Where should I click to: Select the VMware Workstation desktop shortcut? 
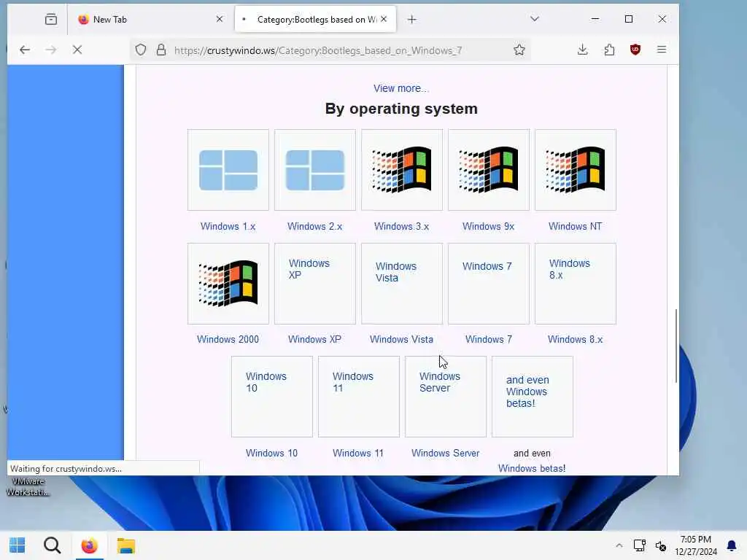tap(28, 486)
